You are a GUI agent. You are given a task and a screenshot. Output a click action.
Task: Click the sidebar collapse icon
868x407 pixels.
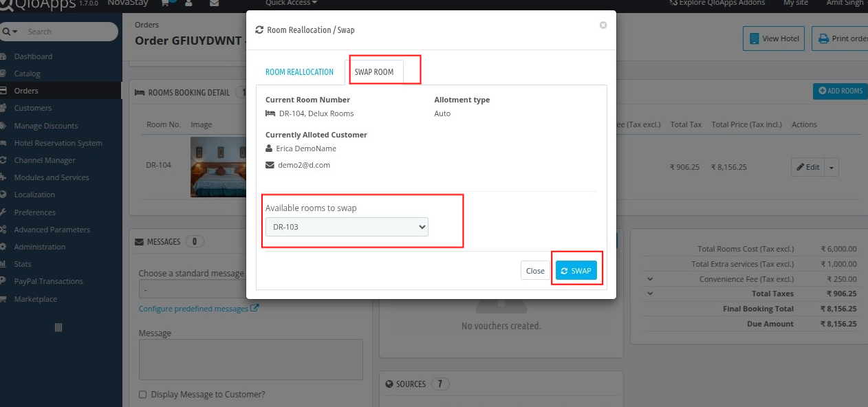tap(58, 328)
